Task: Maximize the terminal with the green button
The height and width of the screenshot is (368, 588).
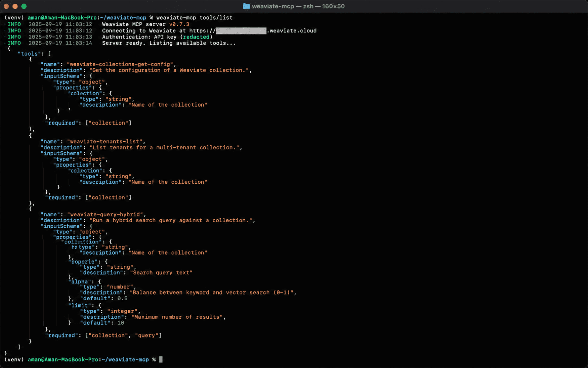Action: (x=24, y=6)
